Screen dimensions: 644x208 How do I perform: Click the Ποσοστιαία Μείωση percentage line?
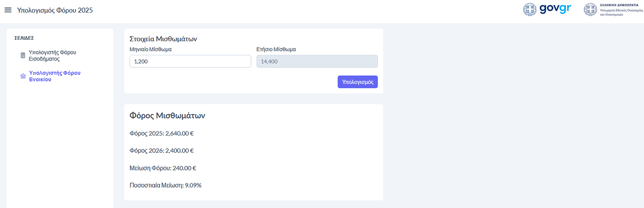tap(165, 185)
